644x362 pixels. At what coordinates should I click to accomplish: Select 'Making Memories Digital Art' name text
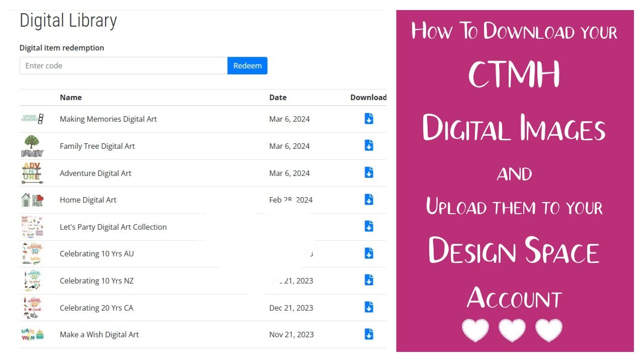[108, 119]
